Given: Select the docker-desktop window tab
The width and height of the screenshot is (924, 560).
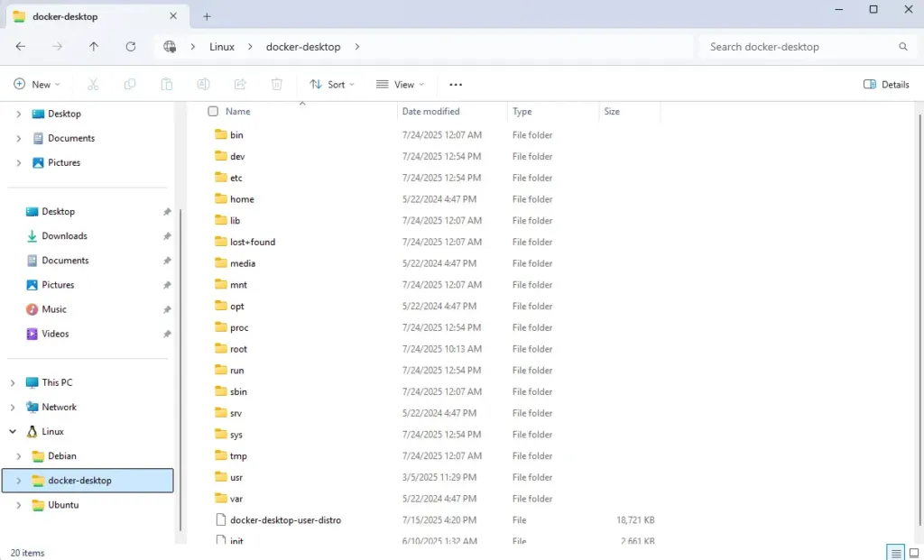Looking at the screenshot, I should [x=97, y=16].
